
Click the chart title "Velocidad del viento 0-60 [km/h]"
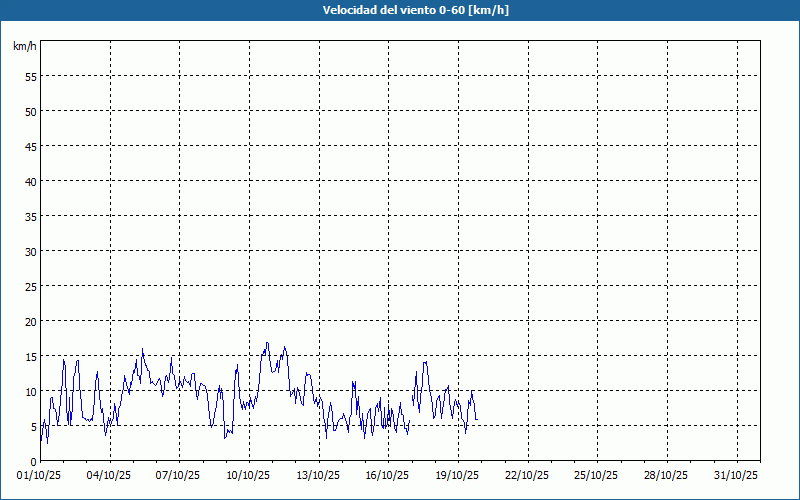tap(400, 10)
